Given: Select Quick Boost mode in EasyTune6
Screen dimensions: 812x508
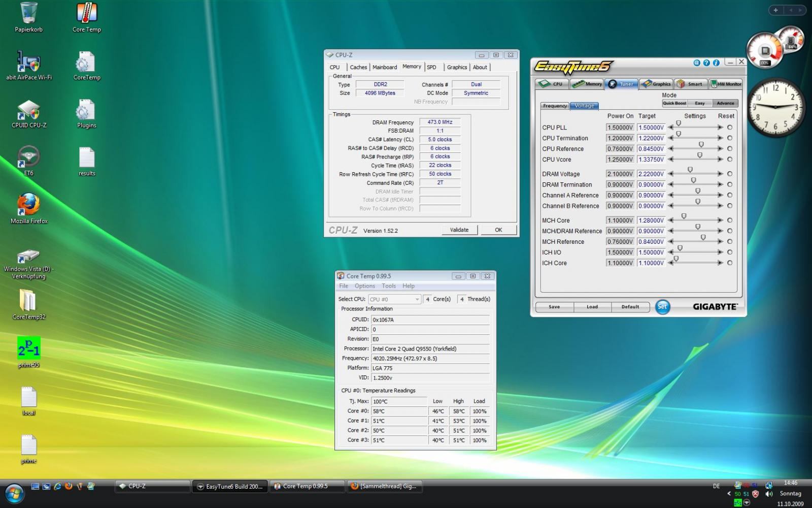Looking at the screenshot, I should click(x=674, y=103).
